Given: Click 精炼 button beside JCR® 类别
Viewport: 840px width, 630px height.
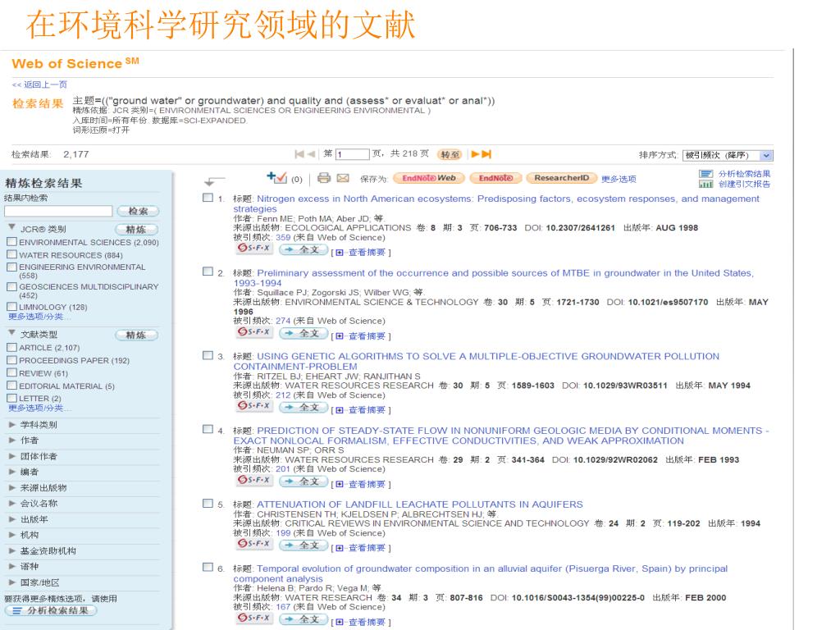Looking at the screenshot, I should tap(136, 230).
